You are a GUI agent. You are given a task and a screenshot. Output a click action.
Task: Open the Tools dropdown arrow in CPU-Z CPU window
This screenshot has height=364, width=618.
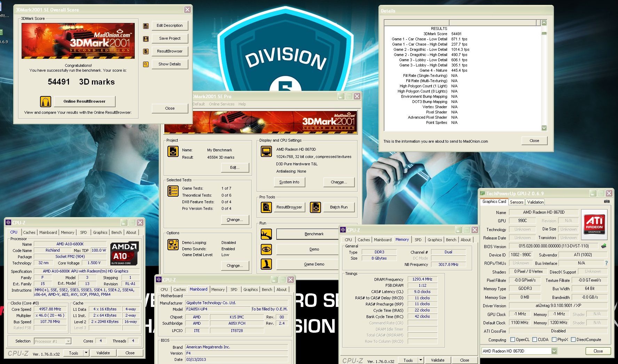(86, 353)
